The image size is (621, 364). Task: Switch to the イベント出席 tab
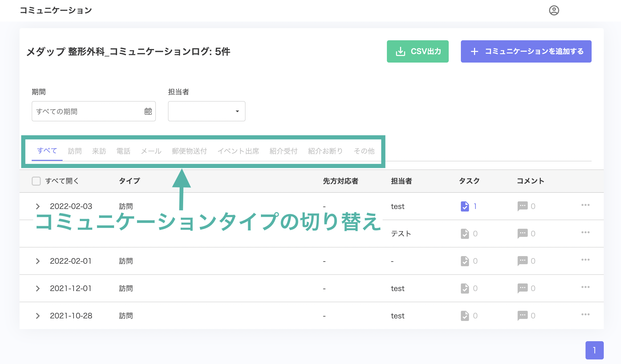[238, 151]
